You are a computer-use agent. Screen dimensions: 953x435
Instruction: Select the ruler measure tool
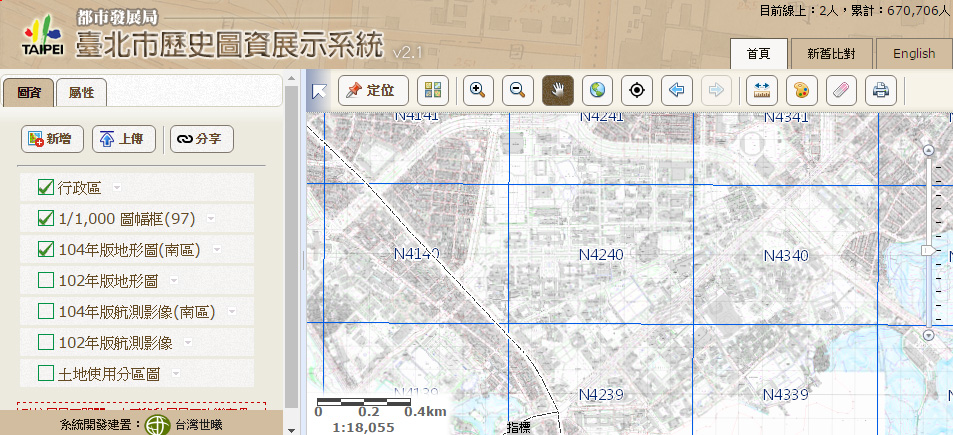(761, 91)
